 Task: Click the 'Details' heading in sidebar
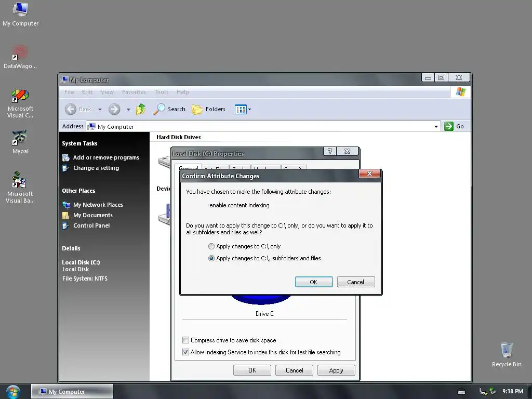tap(71, 248)
